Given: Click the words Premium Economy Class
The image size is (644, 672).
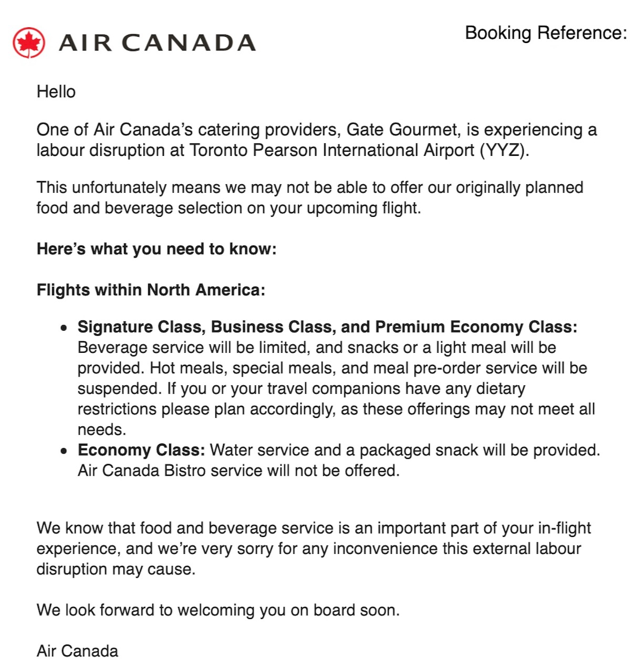Looking at the screenshot, I should (x=475, y=327).
